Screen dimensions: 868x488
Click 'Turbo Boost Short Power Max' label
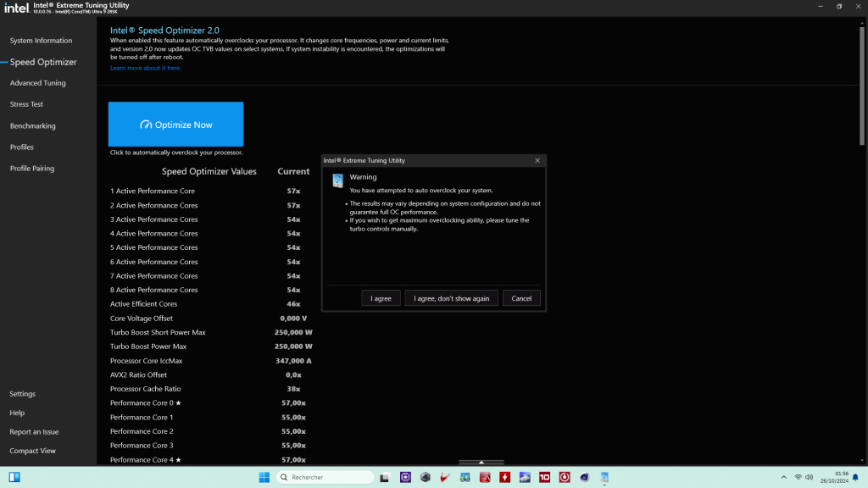158,332
